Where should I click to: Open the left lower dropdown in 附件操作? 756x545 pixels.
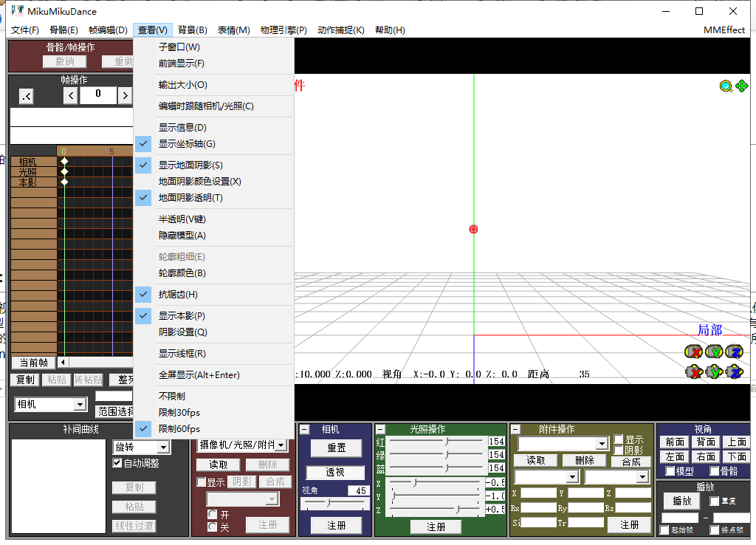pyautogui.click(x=572, y=477)
